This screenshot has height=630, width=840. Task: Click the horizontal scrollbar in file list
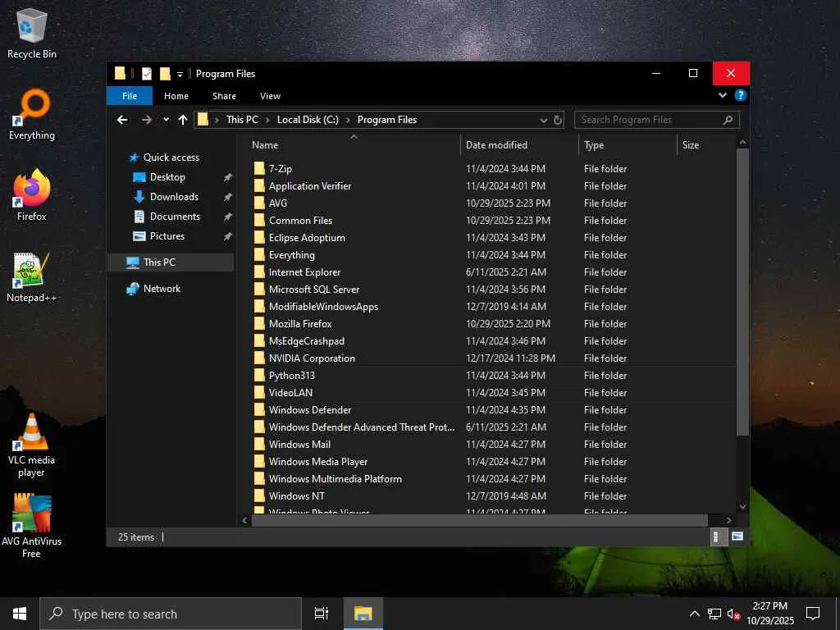pyautogui.click(x=479, y=520)
